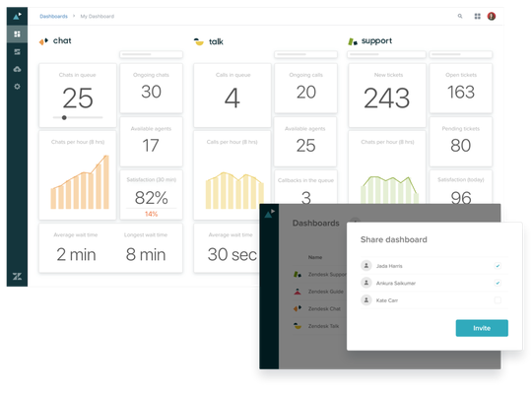The width and height of the screenshot is (532, 393).
Task: Click the Invite button
Action: click(482, 328)
